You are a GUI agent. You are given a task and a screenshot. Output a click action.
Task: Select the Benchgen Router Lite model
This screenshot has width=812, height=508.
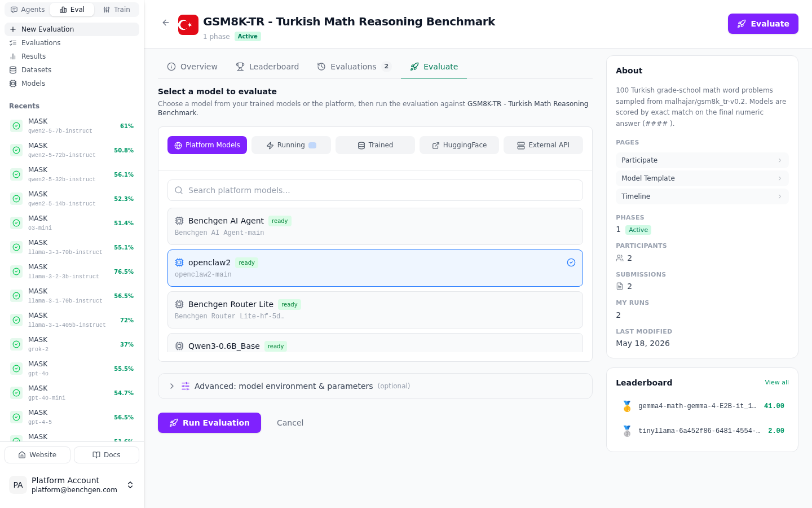pos(375,310)
